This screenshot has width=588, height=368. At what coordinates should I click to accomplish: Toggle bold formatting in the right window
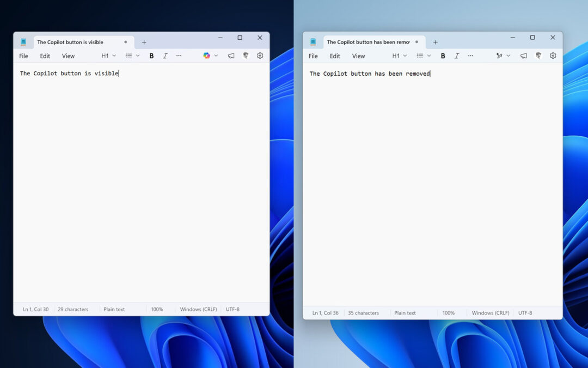click(x=443, y=55)
